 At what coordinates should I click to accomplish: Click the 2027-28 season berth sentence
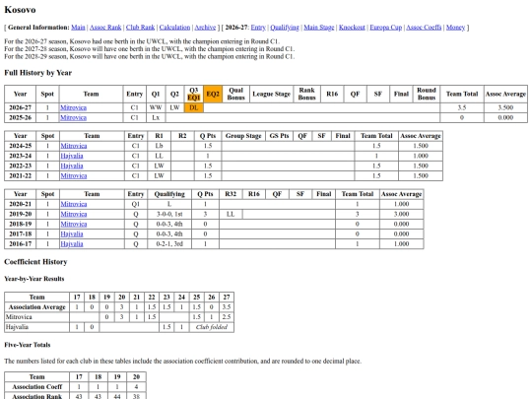coord(150,49)
